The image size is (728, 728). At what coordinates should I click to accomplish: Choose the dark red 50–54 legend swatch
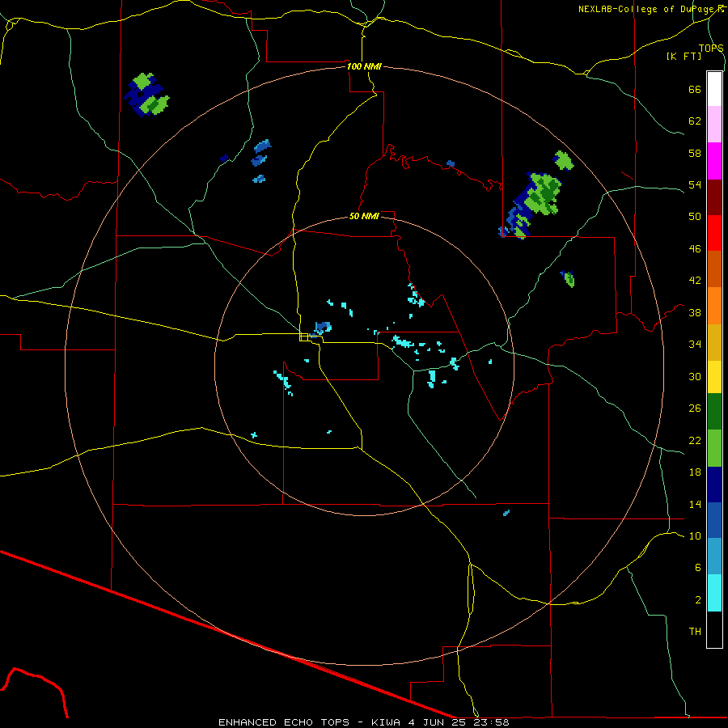tap(714, 198)
